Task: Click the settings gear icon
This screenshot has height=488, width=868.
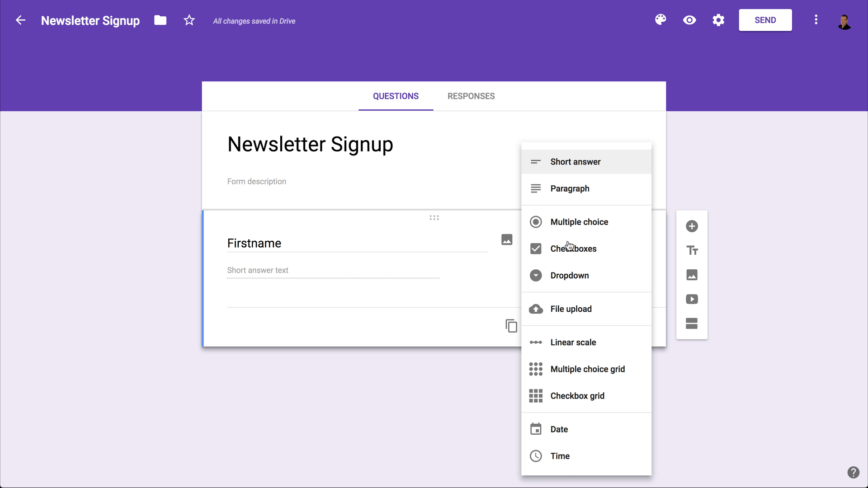Action: (x=719, y=20)
